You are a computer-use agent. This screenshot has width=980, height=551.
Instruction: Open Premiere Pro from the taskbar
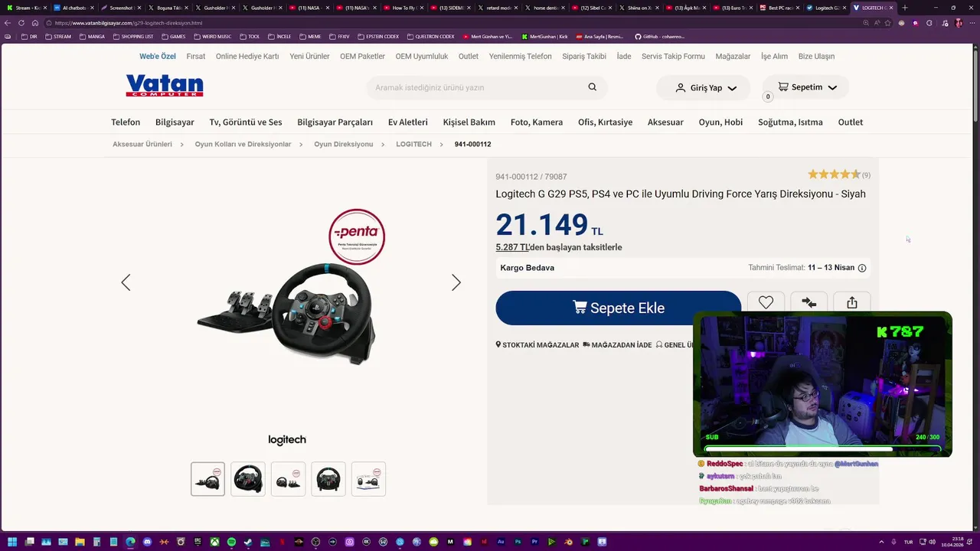(534, 542)
